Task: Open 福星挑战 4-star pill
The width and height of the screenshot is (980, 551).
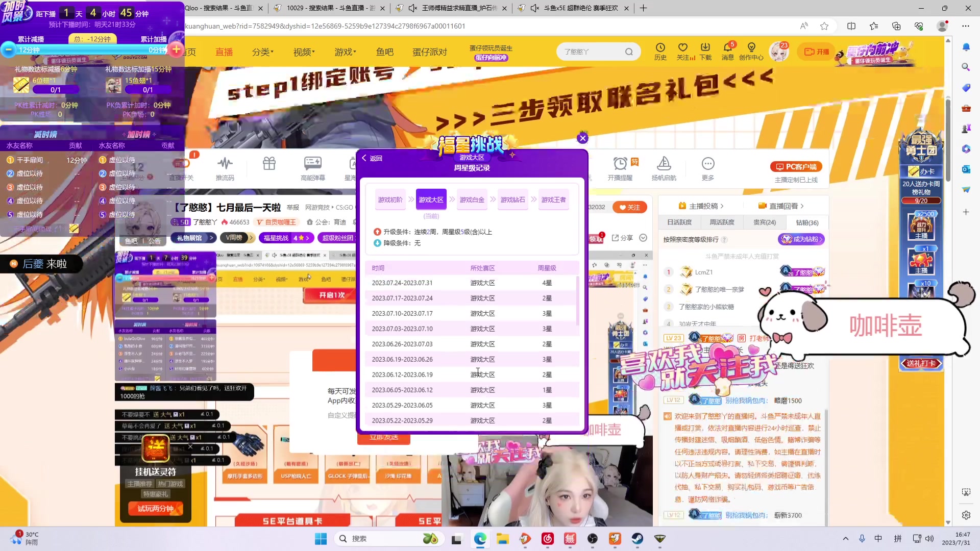Action: [286, 238]
